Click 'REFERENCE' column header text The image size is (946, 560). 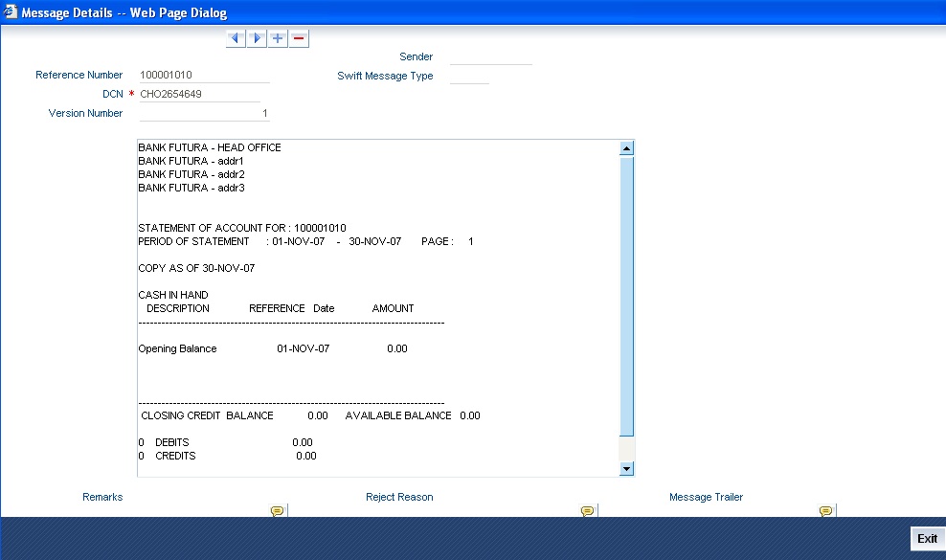point(277,308)
